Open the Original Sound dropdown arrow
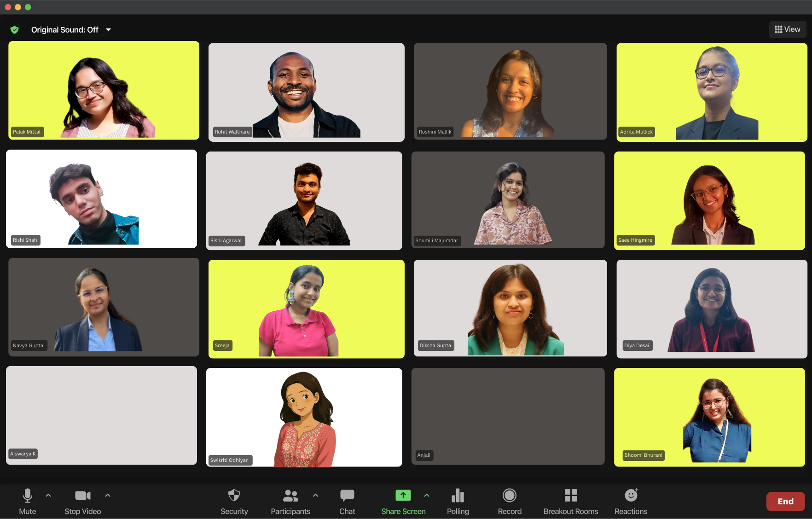The image size is (812, 519). (x=109, y=30)
